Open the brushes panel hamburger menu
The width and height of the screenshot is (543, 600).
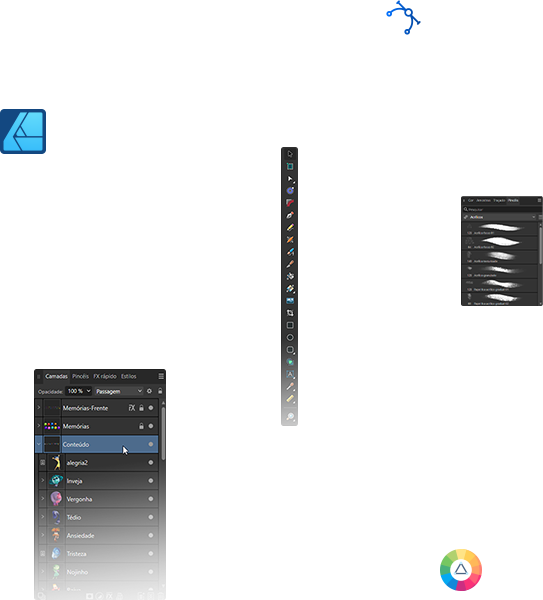point(540,200)
